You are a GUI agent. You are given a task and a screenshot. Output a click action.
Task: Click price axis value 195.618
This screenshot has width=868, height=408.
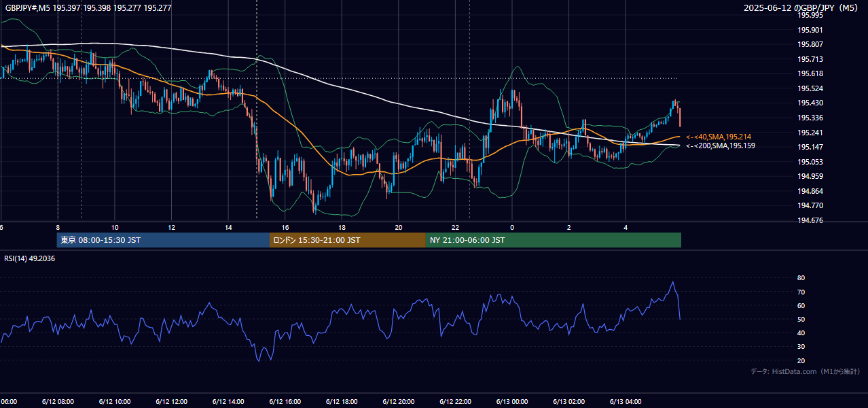tap(810, 73)
